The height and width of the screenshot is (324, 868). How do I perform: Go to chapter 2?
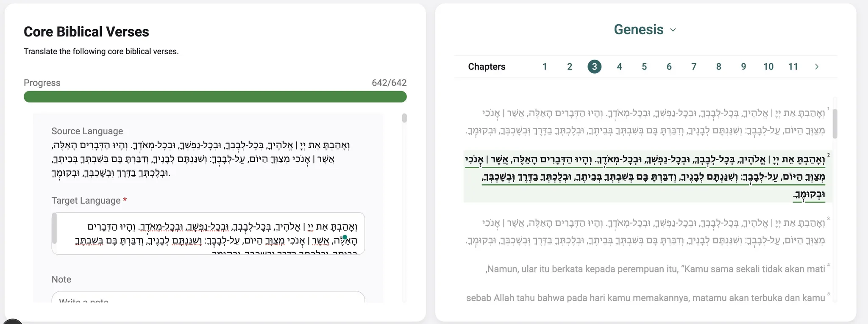coord(570,66)
